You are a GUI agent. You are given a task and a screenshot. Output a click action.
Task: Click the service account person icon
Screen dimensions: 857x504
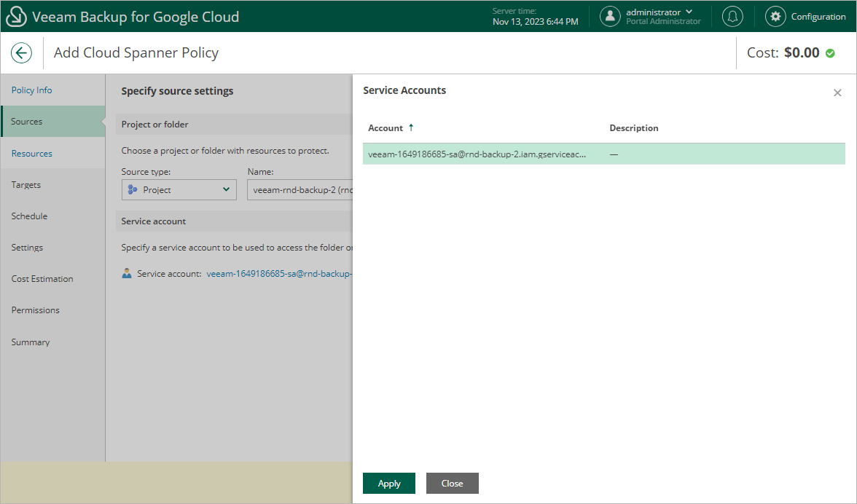(x=128, y=274)
